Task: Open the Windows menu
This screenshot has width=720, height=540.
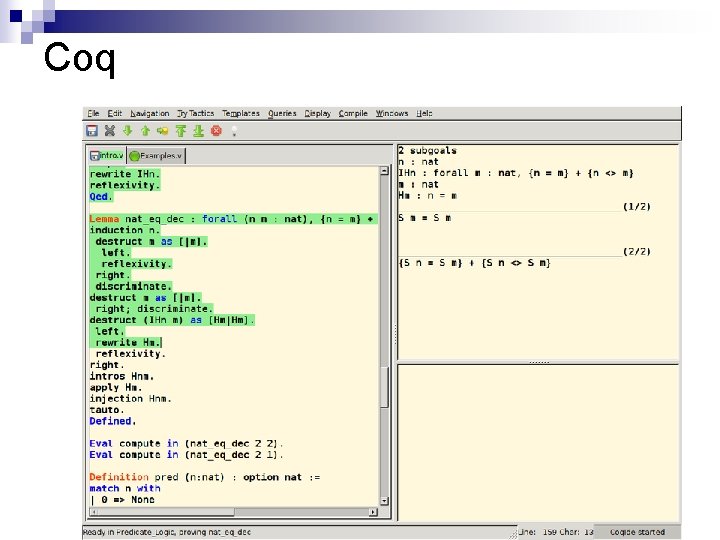Action: coord(392,113)
